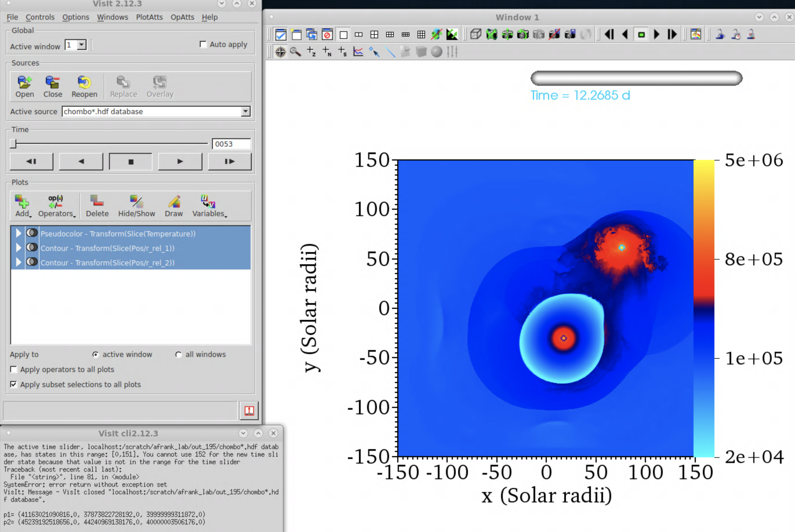Click the reverse play button in Time panel
This screenshot has height=532, width=795.
click(81, 161)
